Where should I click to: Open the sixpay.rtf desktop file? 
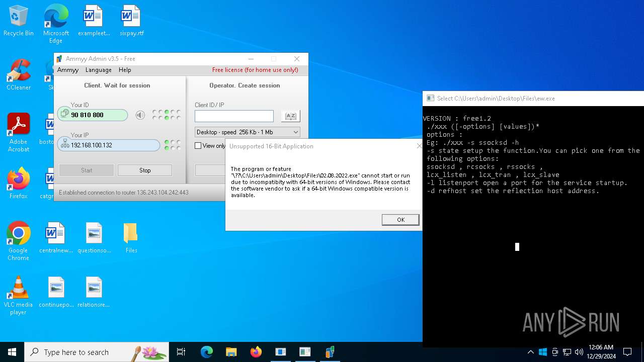point(131,21)
